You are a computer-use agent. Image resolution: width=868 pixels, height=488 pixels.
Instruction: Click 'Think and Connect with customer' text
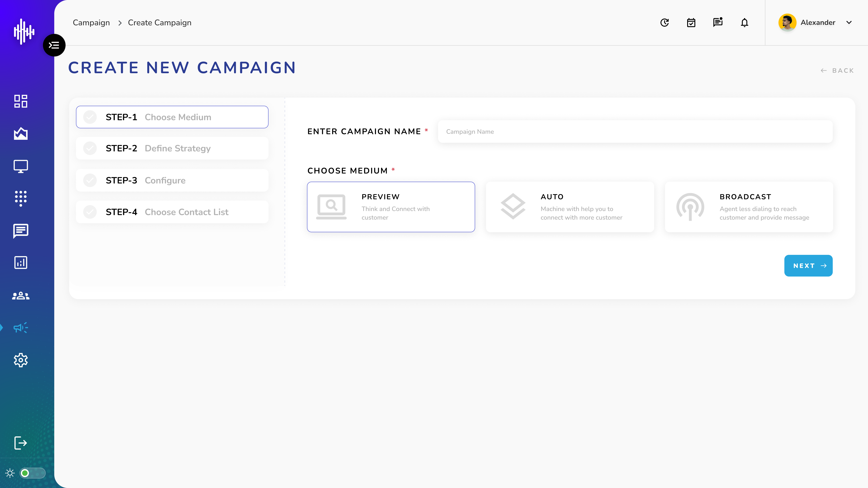[396, 213]
